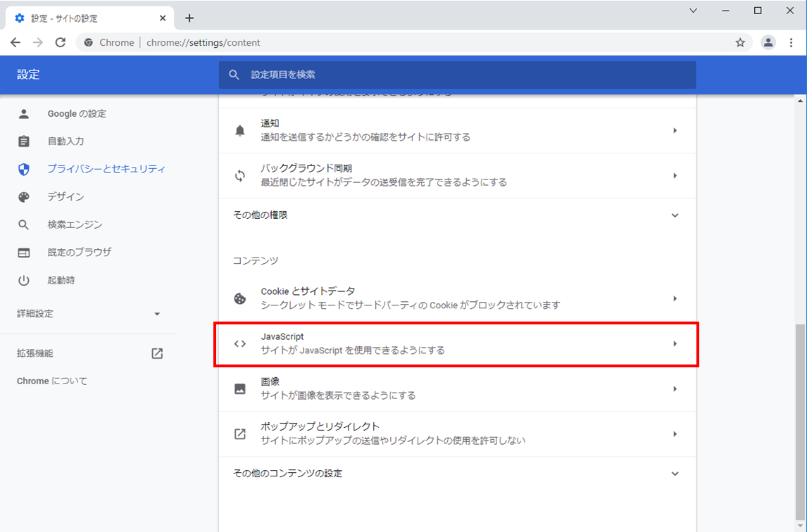Bookmark this page with the star icon
Viewport: 807px width, 532px height.
[740, 43]
